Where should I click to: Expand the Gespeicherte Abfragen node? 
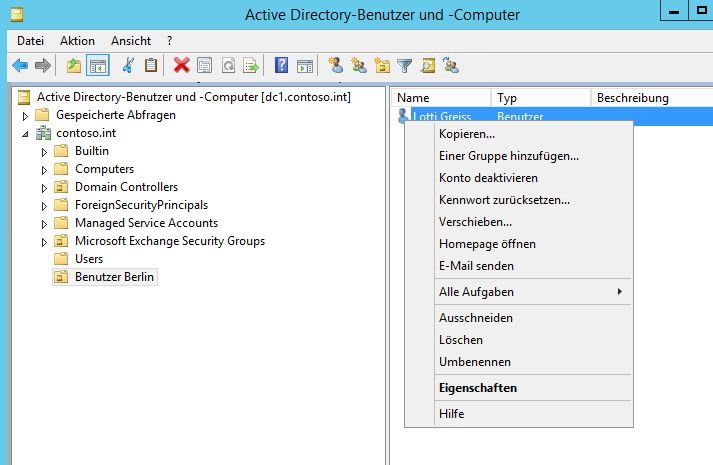25,116
